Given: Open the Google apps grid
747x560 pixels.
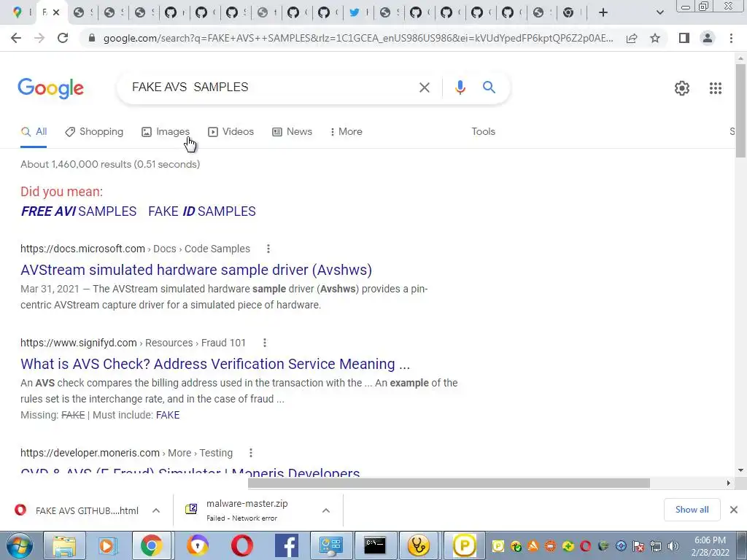Looking at the screenshot, I should coord(715,88).
